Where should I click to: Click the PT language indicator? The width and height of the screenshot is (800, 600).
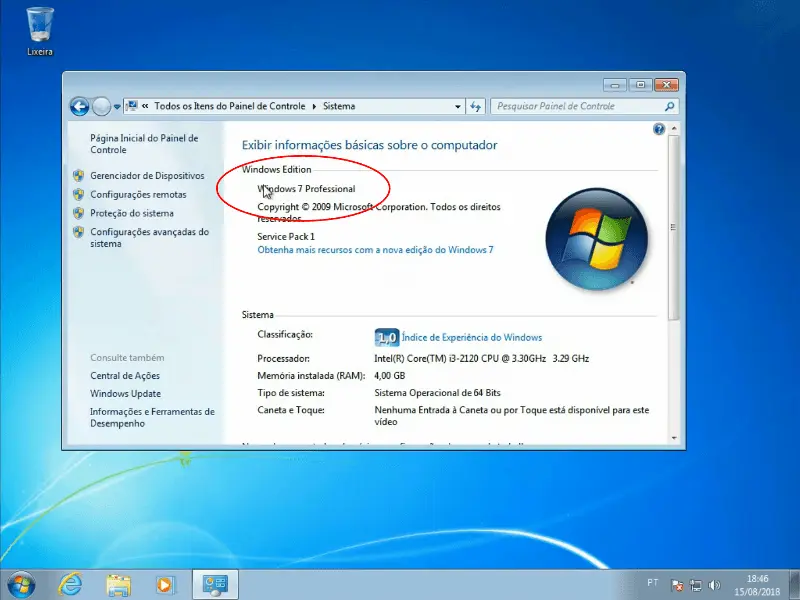pos(652,583)
